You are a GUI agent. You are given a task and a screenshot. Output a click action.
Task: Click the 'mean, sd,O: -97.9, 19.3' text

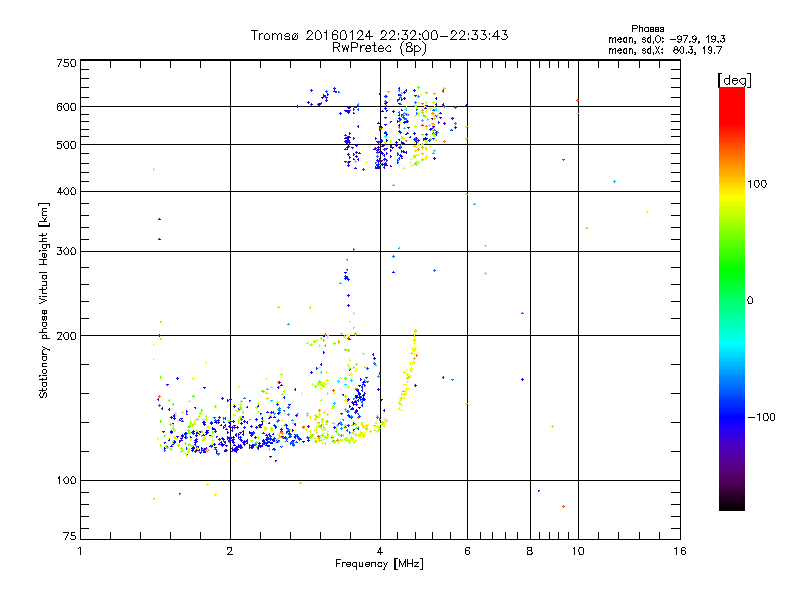click(666, 39)
